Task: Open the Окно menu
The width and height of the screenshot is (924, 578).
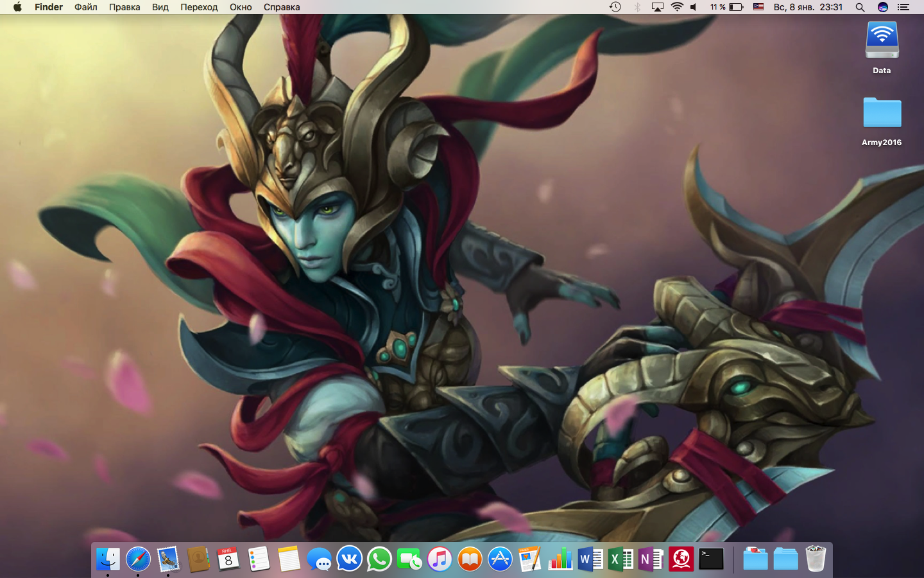Action: tap(241, 7)
